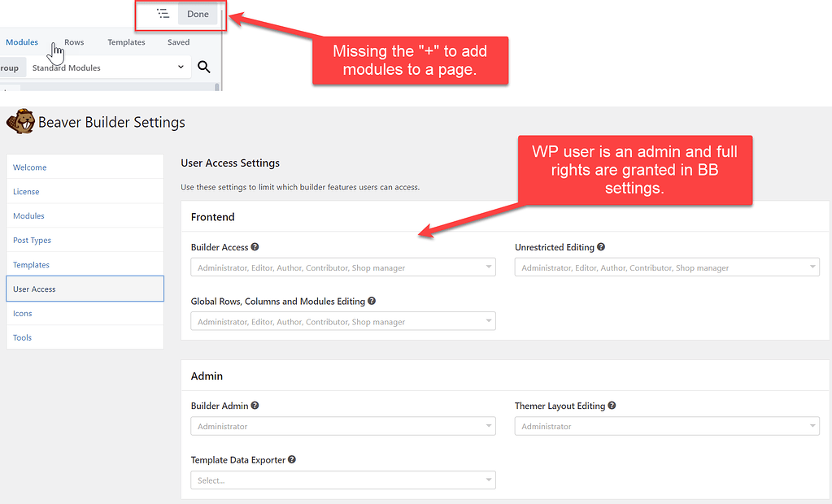Image resolution: width=832 pixels, height=504 pixels.
Task: Click help icon next to Builder Access
Action: click(x=255, y=247)
